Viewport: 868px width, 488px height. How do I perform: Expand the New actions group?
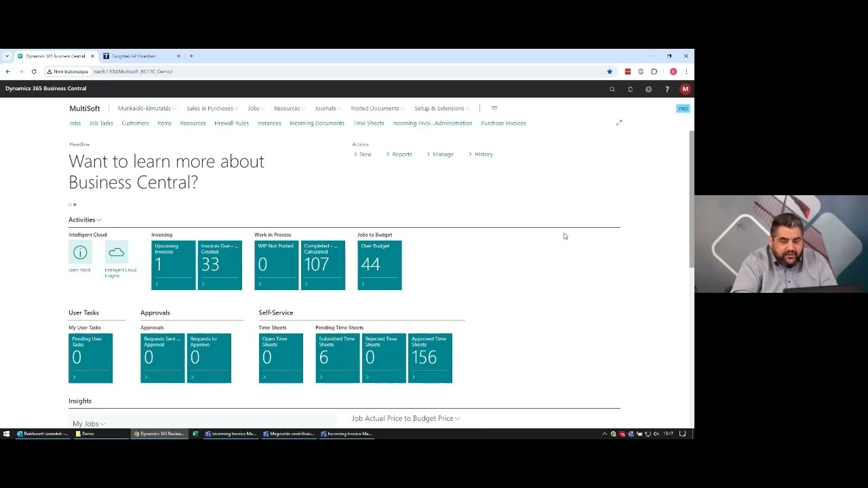click(x=363, y=155)
